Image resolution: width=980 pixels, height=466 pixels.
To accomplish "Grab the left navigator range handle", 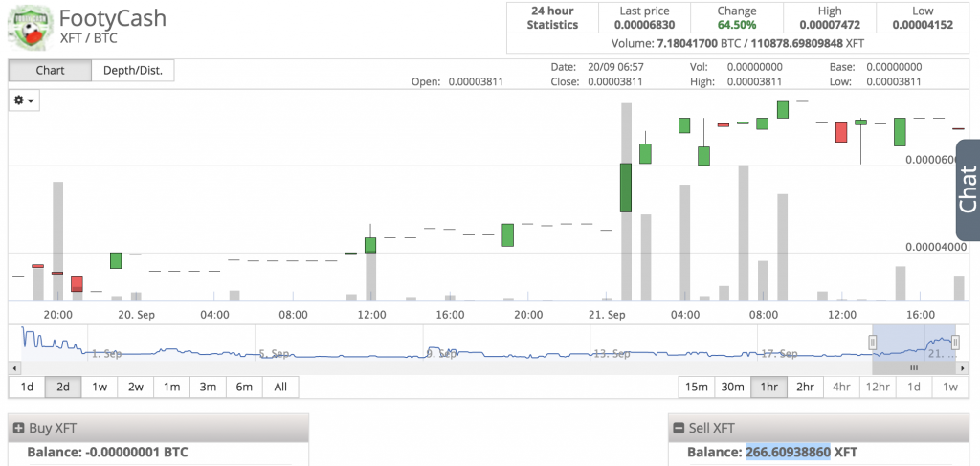I will coord(873,343).
